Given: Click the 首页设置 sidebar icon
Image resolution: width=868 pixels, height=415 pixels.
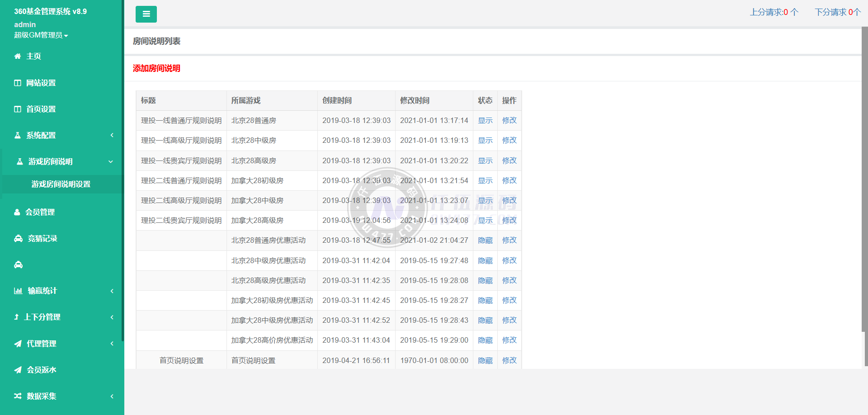Looking at the screenshot, I should click(x=18, y=109).
